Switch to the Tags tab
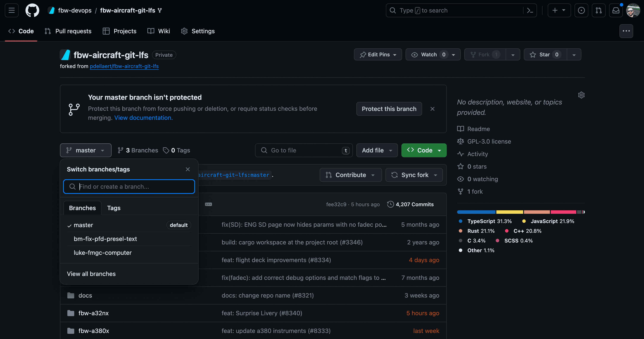 coord(114,208)
